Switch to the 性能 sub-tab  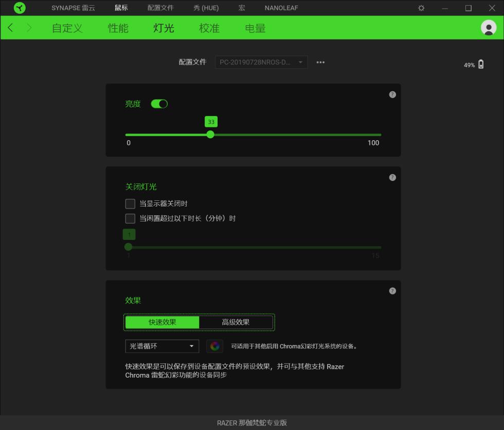pyautogui.click(x=118, y=28)
